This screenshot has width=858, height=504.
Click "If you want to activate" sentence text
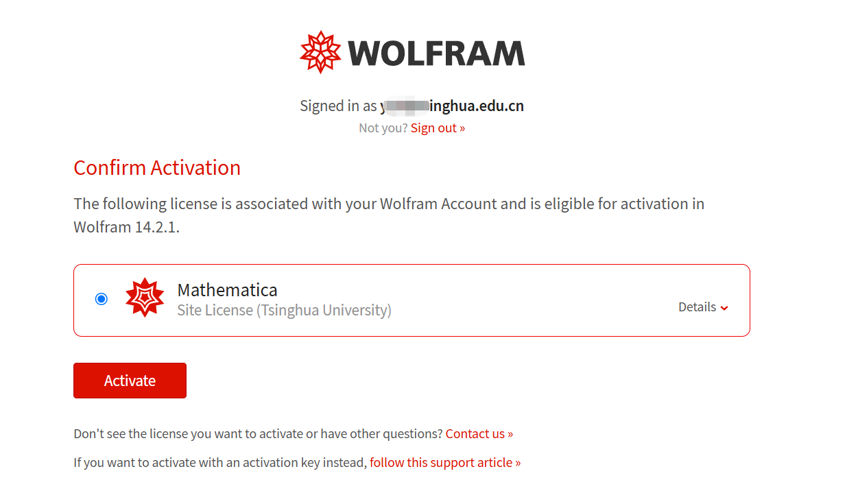[220, 463]
